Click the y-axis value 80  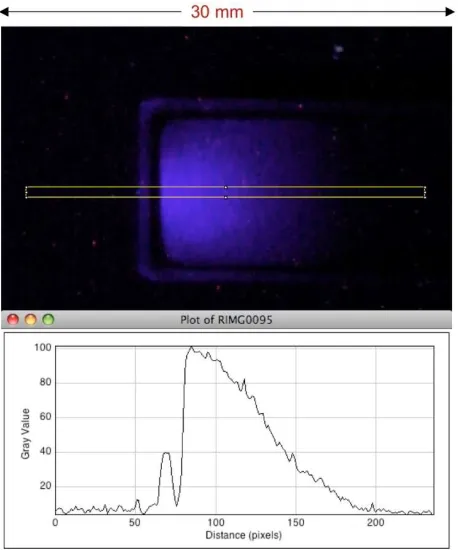(x=45, y=382)
